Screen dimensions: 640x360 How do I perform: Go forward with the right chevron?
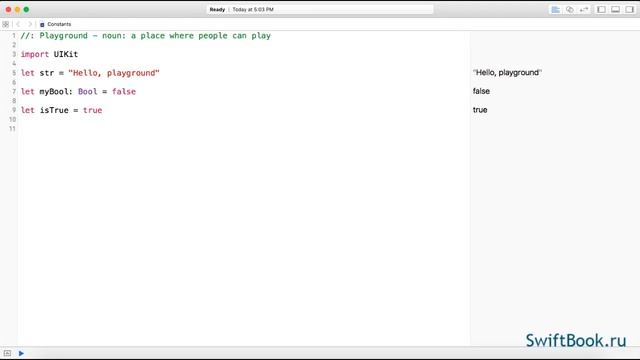(29, 24)
